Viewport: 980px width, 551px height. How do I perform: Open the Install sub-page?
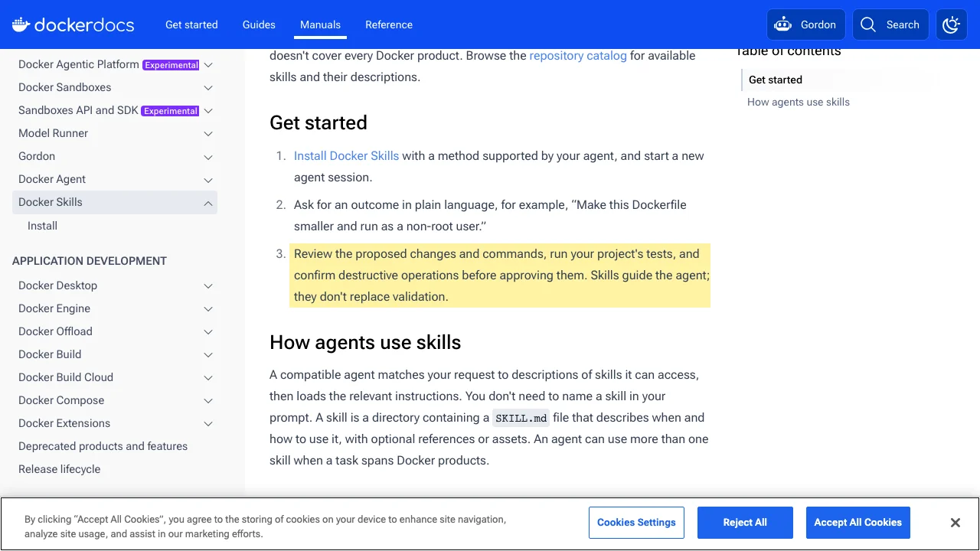tap(42, 226)
